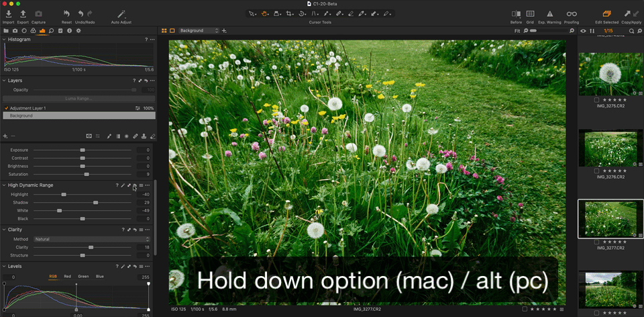Open Histogram panel options ellipsis
This screenshot has height=317, width=644.
click(152, 40)
